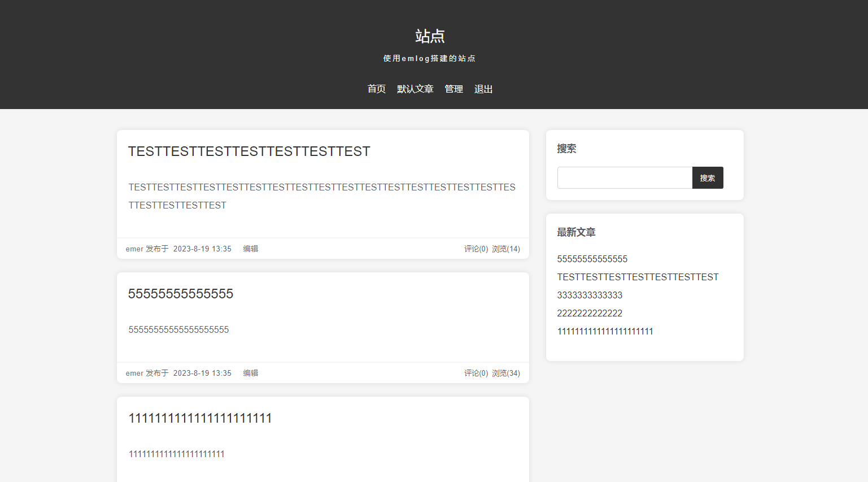This screenshot has width=868, height=482.
Task: Click the 55555555555555 post's 2023-8-19 13:35 date
Action: [x=202, y=373]
